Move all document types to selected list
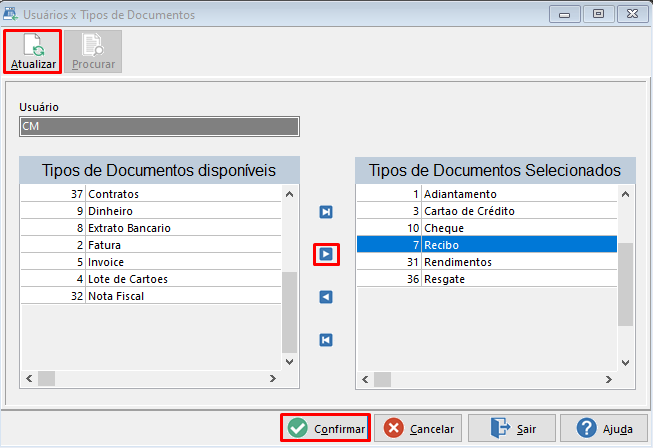The width and height of the screenshot is (653, 448). [326, 212]
